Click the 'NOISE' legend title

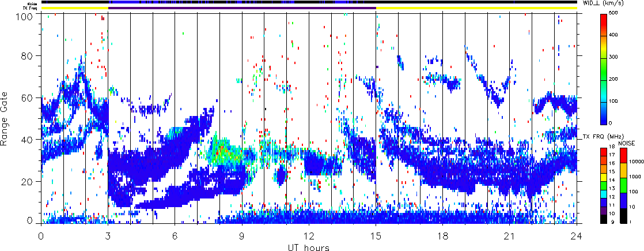(627, 143)
